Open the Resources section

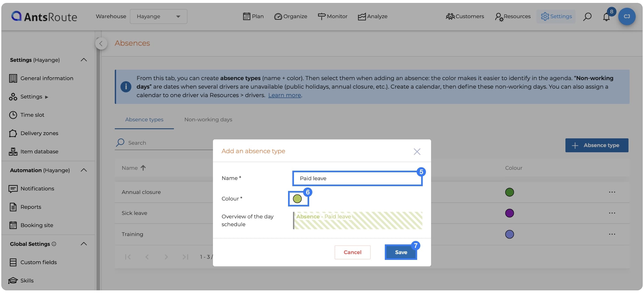pos(513,16)
